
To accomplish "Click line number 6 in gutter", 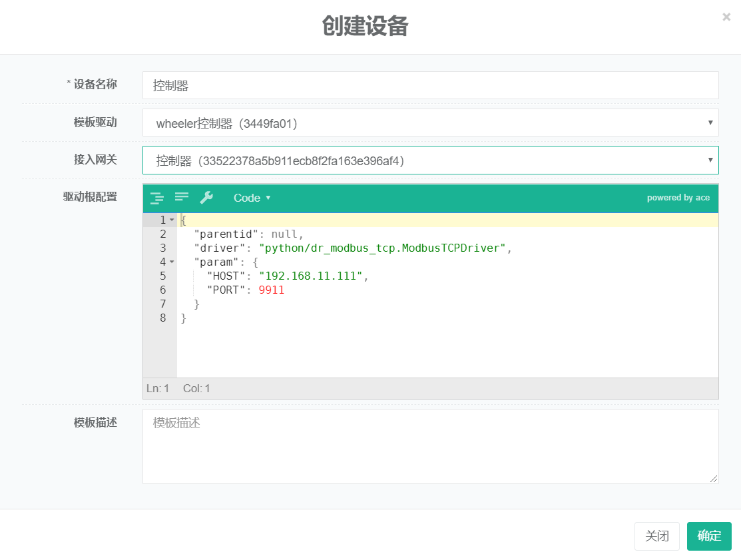I will click(163, 290).
